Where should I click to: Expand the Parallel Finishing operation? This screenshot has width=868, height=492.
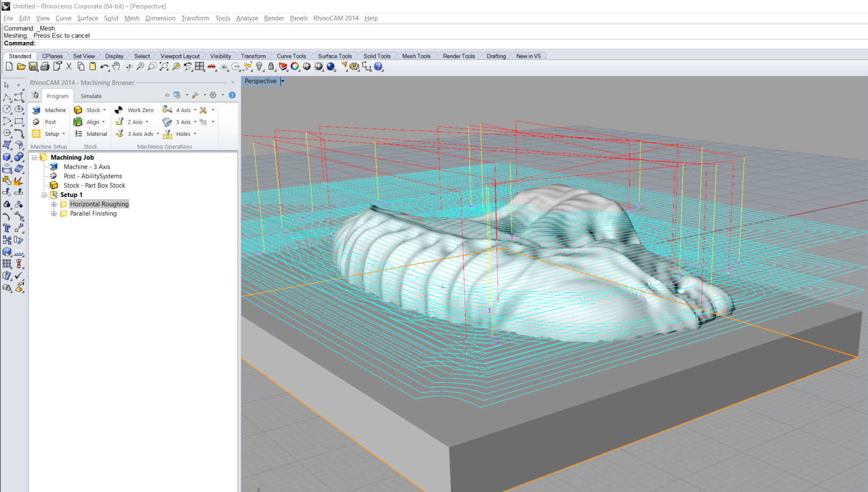click(54, 214)
